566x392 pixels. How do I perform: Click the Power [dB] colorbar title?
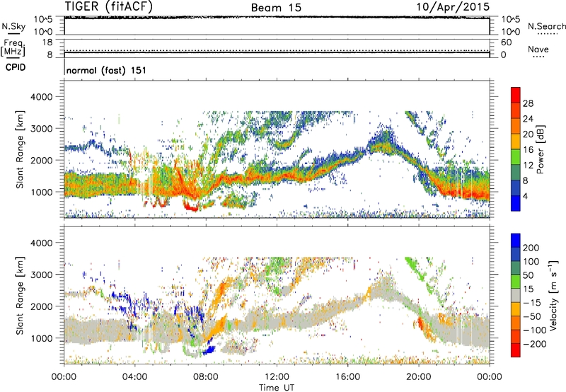click(x=540, y=149)
